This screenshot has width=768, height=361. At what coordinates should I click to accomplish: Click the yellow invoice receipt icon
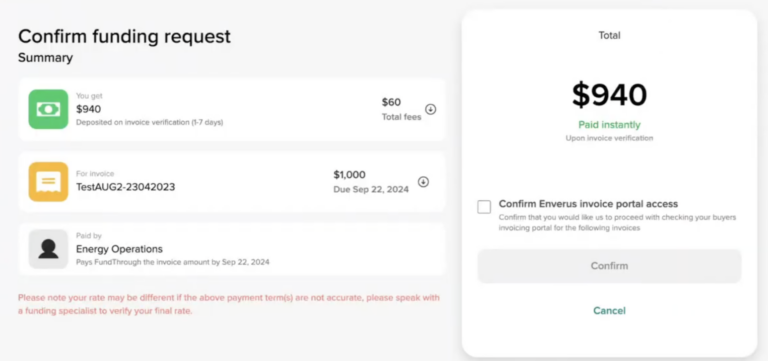click(48, 182)
